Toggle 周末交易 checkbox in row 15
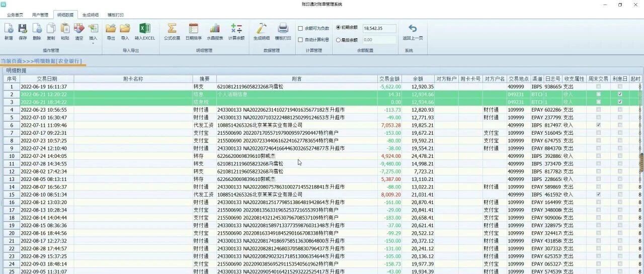644x274 pixels. tap(598, 194)
